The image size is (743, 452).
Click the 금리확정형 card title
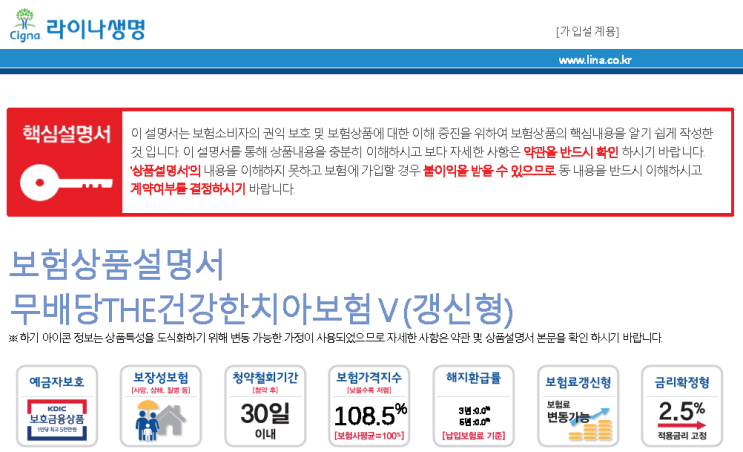coord(682,382)
